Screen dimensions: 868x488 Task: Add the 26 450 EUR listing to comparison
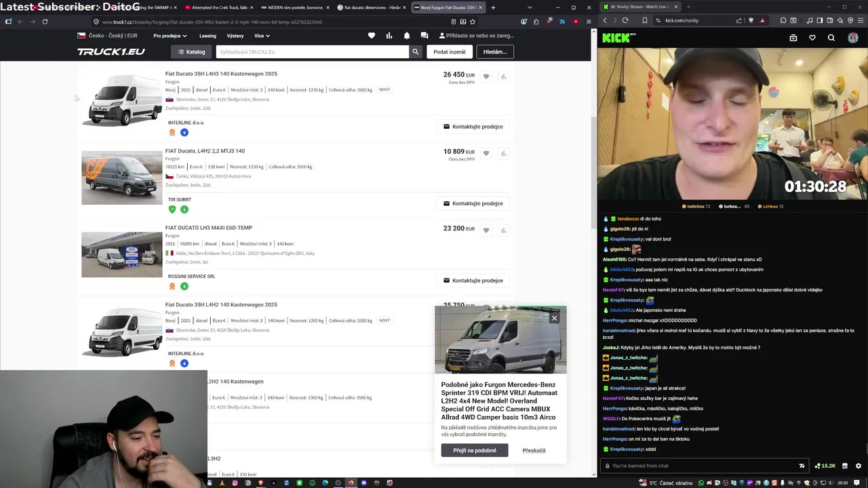tap(503, 77)
